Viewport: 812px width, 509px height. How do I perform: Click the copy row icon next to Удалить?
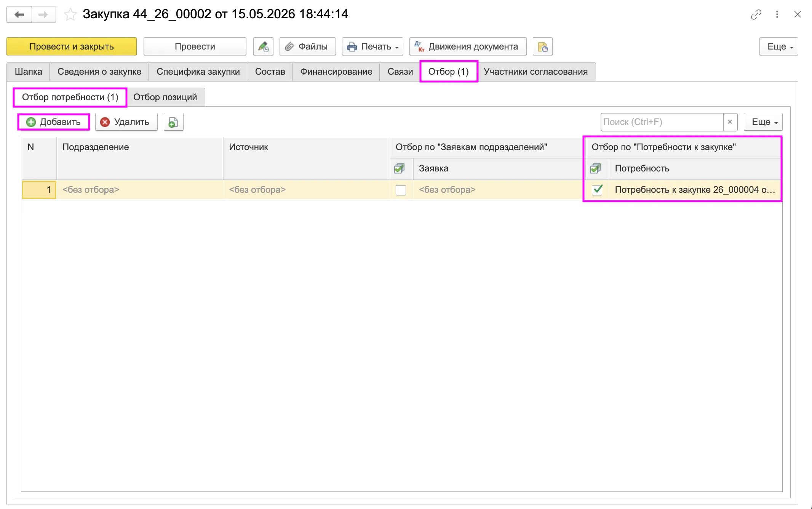[x=173, y=122]
